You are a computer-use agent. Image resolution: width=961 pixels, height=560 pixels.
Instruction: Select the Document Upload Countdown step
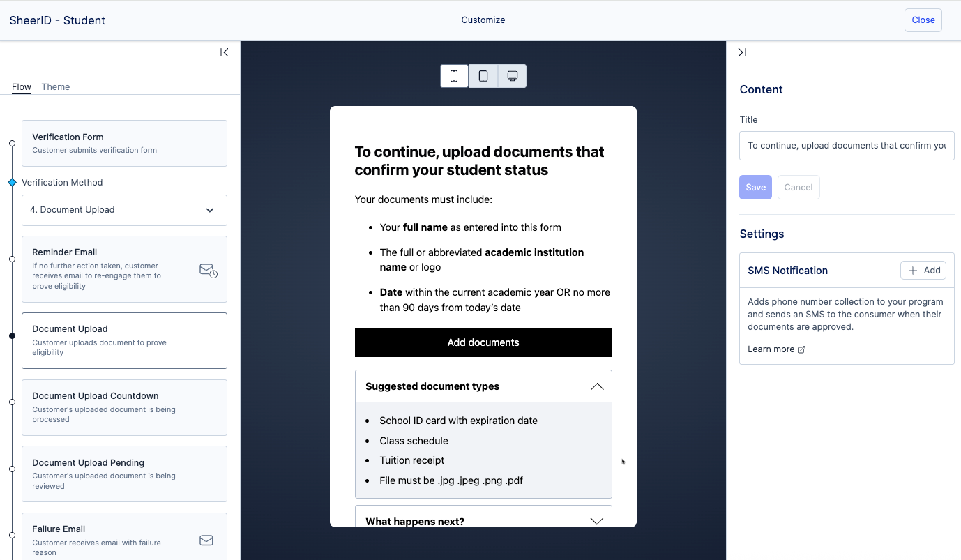click(x=124, y=407)
